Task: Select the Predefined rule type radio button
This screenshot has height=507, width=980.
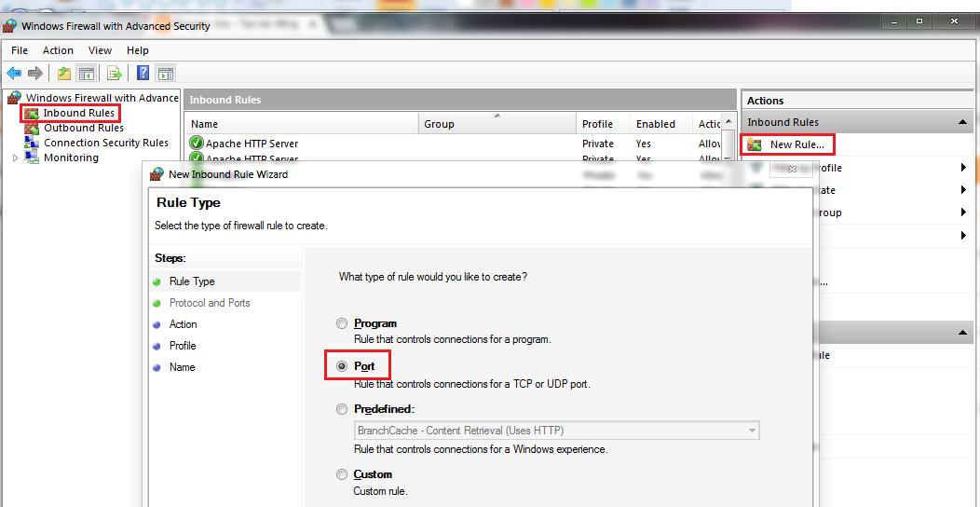Action: click(341, 409)
